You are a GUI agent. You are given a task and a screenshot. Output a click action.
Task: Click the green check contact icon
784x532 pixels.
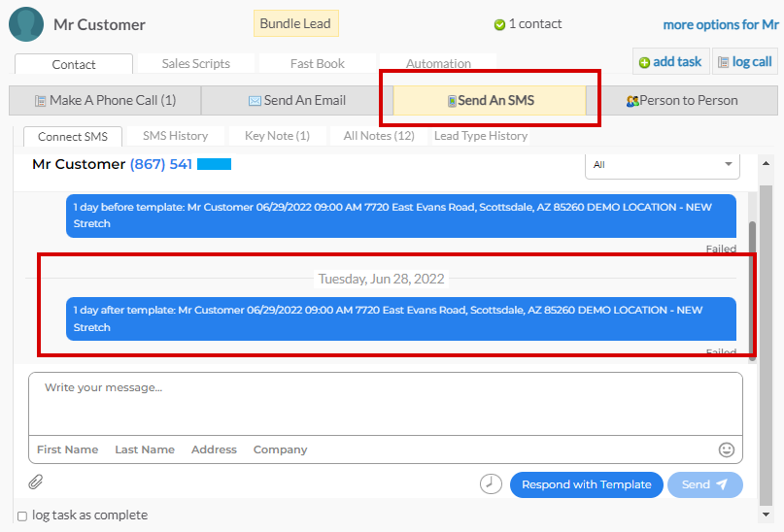point(499,24)
